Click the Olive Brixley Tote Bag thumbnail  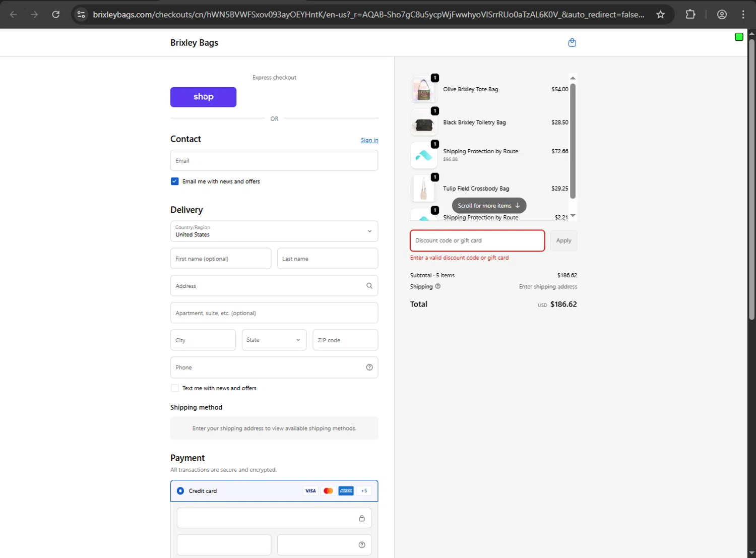pos(424,89)
